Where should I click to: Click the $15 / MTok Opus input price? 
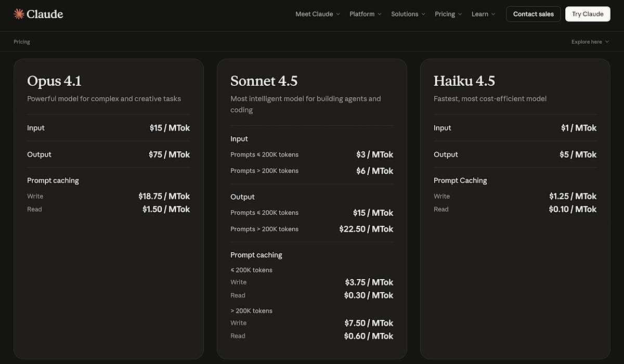click(x=170, y=128)
